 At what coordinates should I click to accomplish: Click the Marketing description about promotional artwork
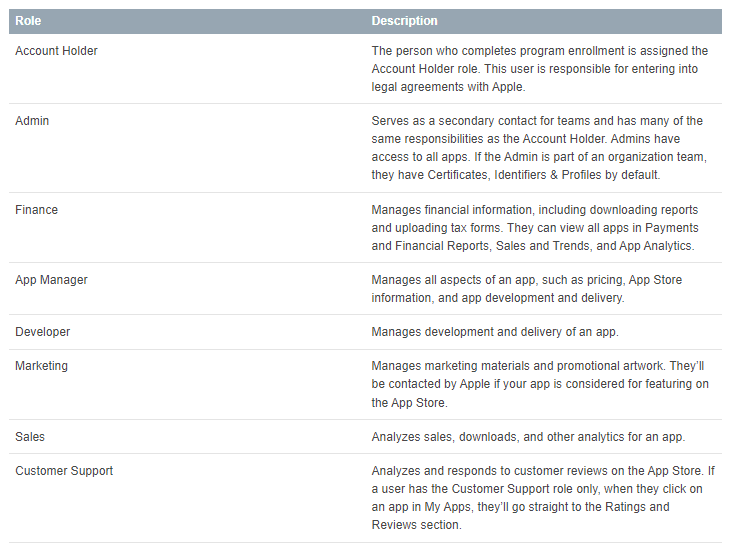[x=540, y=384]
